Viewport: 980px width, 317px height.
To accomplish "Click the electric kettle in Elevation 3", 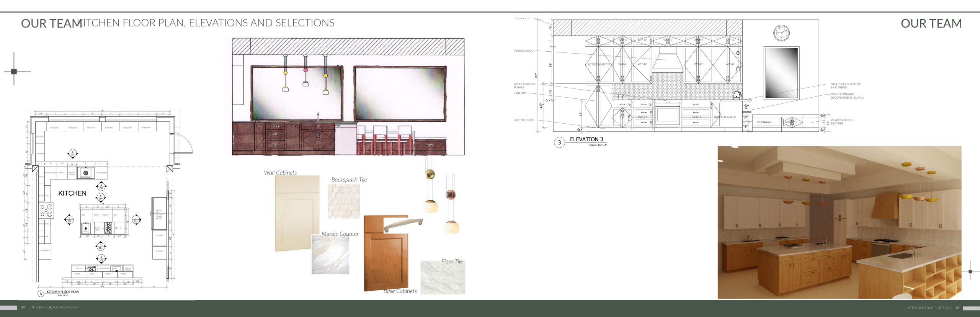I will [737, 95].
